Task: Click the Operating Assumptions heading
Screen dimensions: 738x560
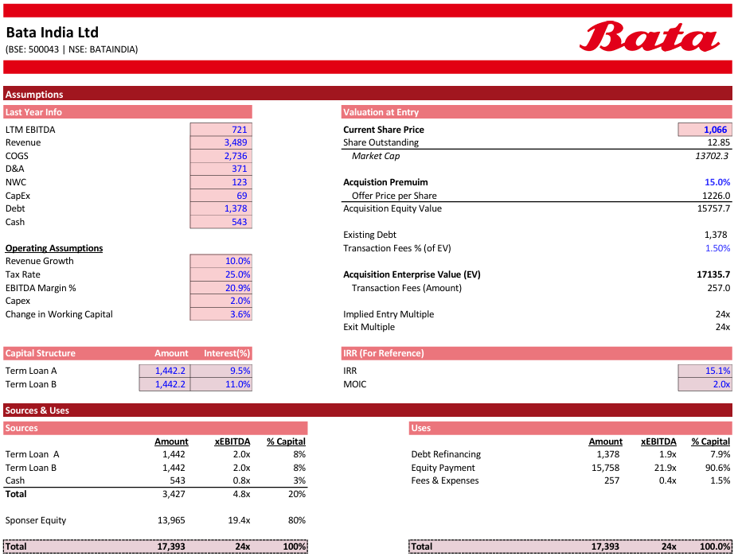Action: [54, 248]
